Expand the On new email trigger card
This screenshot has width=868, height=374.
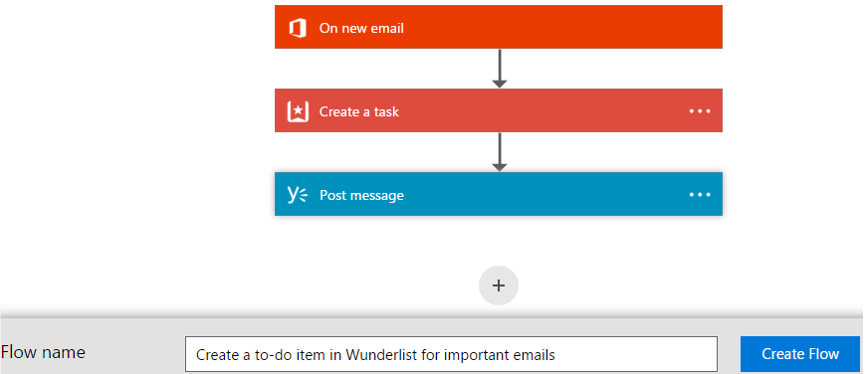point(499,27)
